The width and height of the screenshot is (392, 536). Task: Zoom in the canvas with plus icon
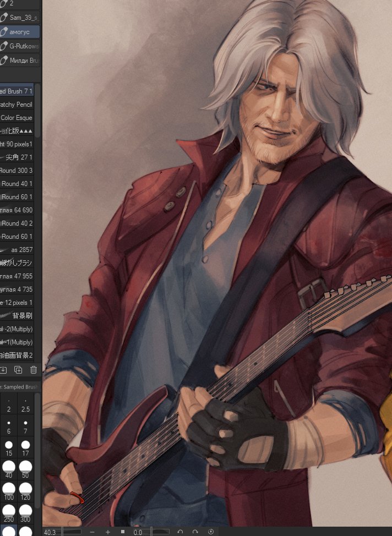[x=108, y=532]
